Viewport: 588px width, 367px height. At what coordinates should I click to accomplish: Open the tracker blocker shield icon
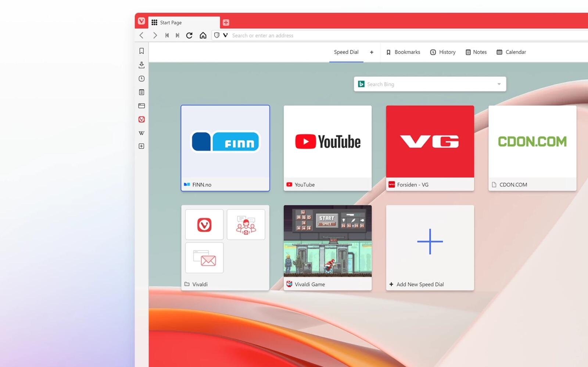click(x=217, y=35)
